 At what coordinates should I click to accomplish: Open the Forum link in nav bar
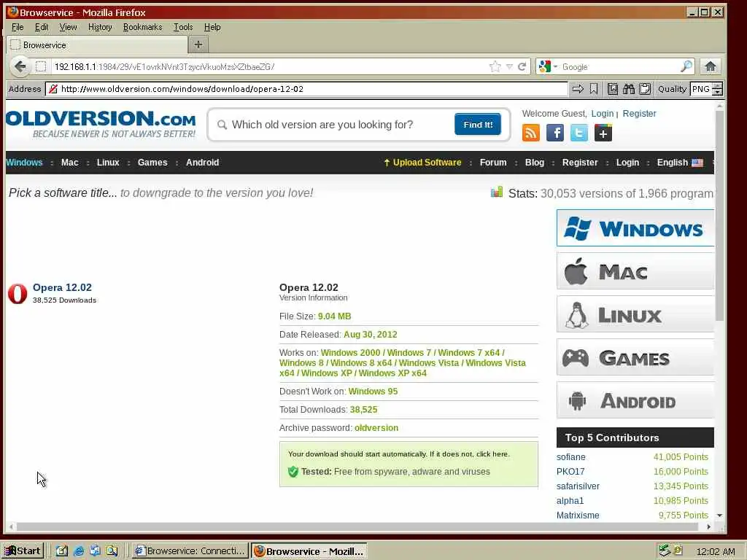(493, 163)
